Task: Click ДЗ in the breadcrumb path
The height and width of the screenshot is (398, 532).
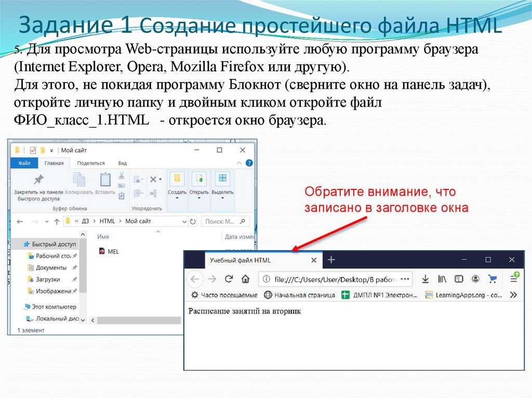Action: point(86,221)
